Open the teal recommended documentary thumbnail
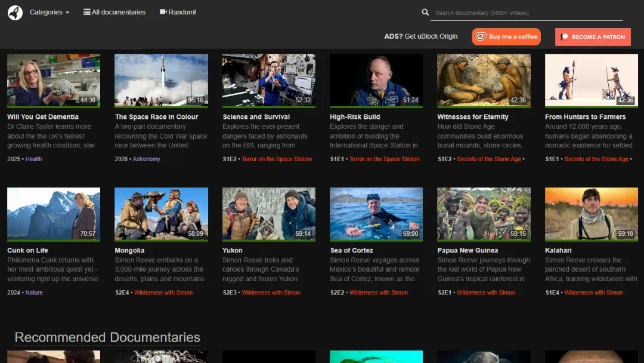The image size is (644, 363). point(376,356)
